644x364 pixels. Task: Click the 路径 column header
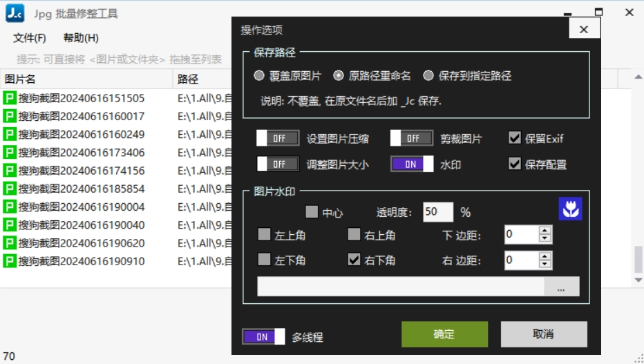202,79
